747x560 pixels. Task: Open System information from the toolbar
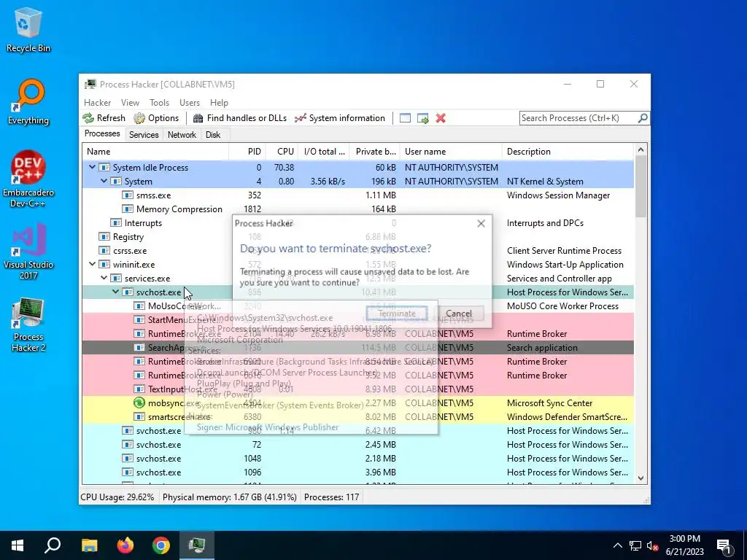pos(340,118)
